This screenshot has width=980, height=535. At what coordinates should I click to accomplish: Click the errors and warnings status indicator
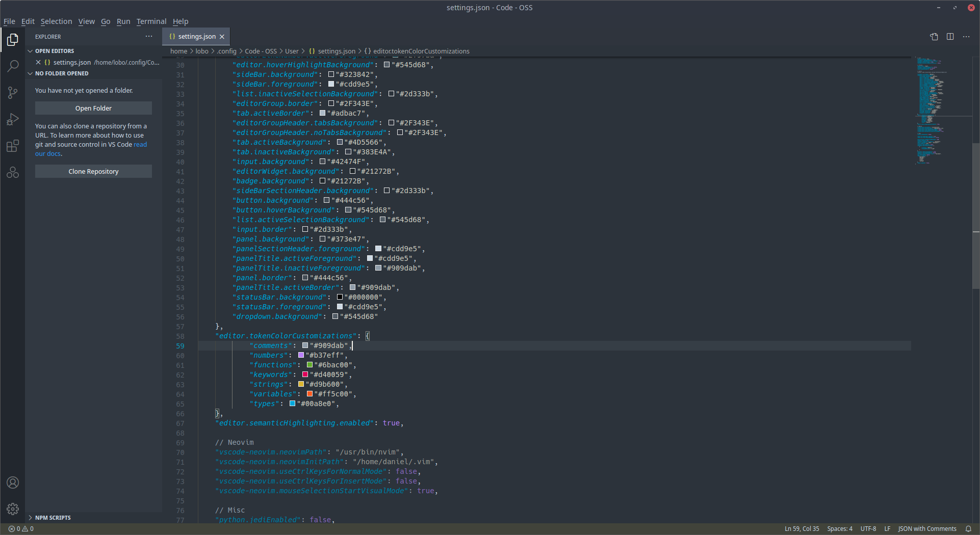(x=21, y=529)
